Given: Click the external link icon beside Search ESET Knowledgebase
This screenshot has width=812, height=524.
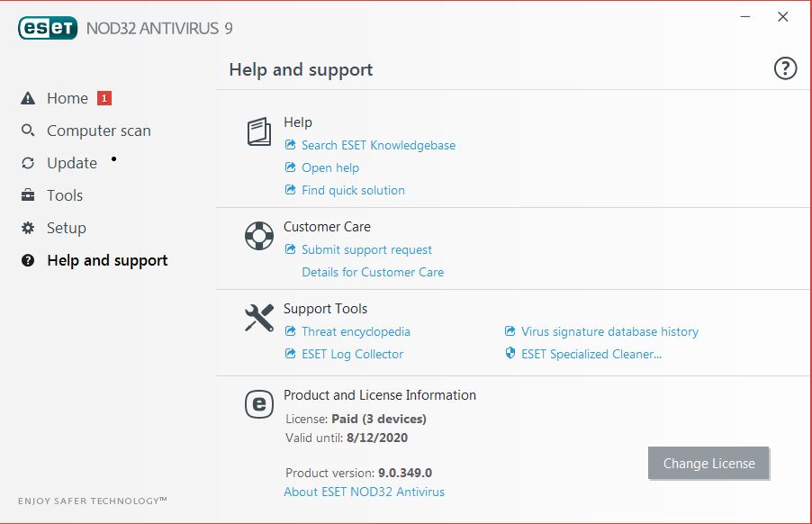Looking at the screenshot, I should pyautogui.click(x=291, y=145).
